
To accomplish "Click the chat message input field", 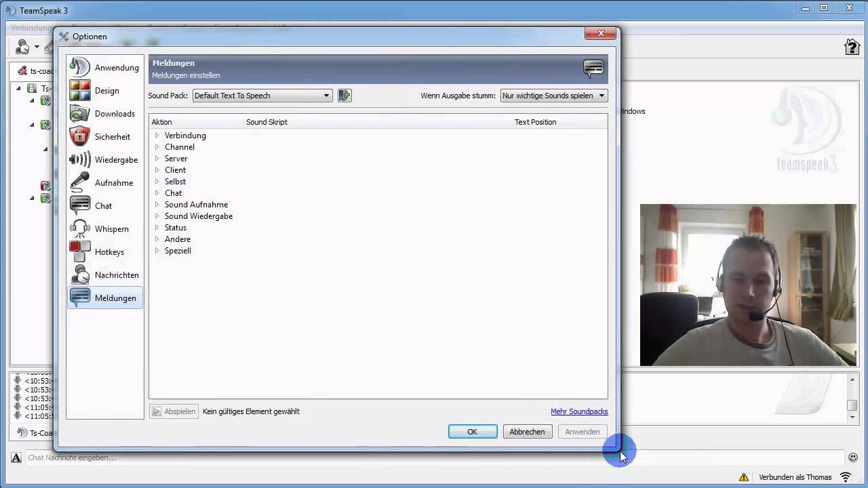I will pos(434,457).
